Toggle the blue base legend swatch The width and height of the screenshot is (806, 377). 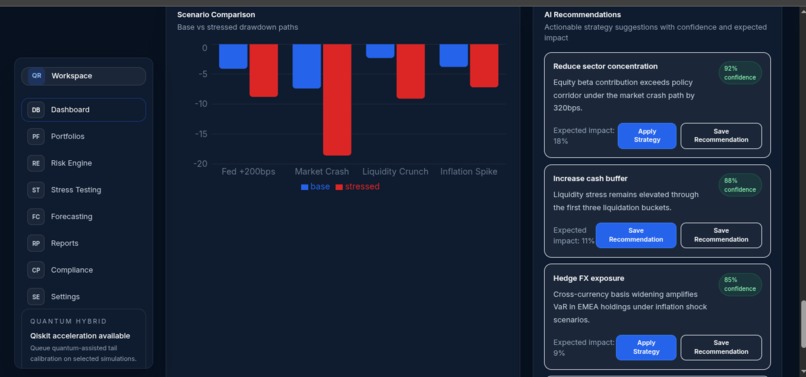click(304, 187)
